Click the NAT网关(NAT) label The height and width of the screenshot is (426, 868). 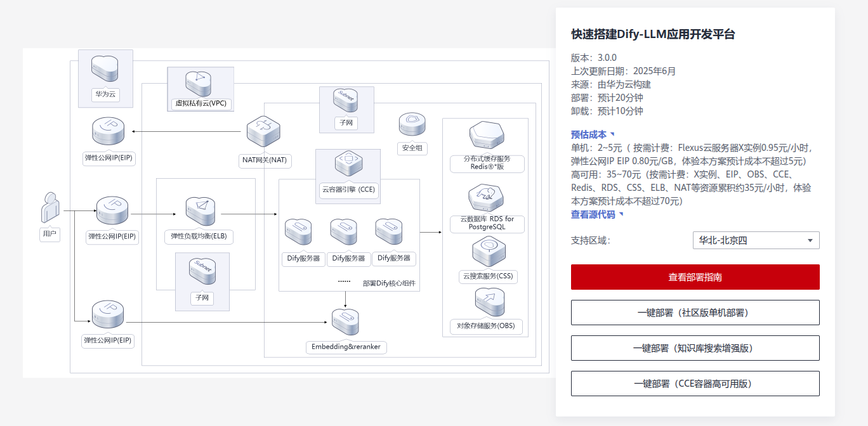[x=265, y=160]
